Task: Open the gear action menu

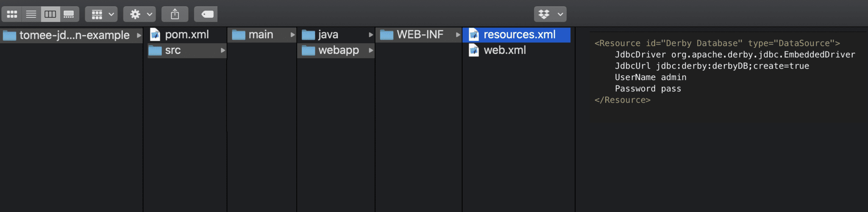Action: point(139,14)
